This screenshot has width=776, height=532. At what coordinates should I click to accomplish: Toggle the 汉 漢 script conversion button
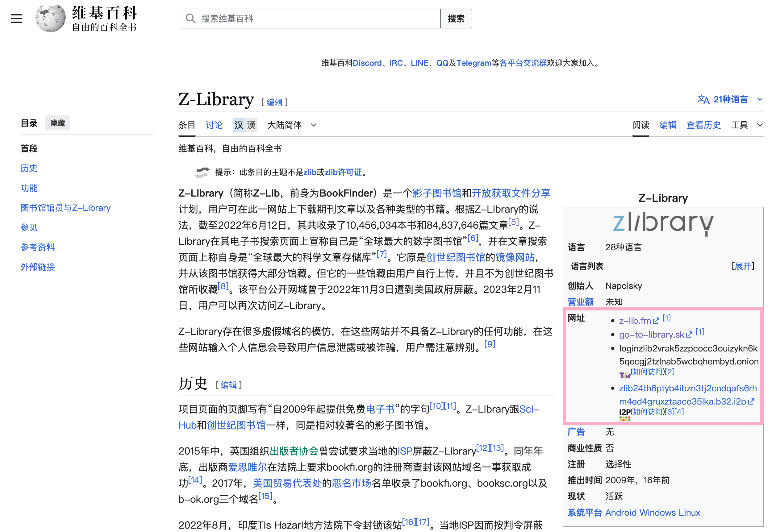(x=245, y=125)
